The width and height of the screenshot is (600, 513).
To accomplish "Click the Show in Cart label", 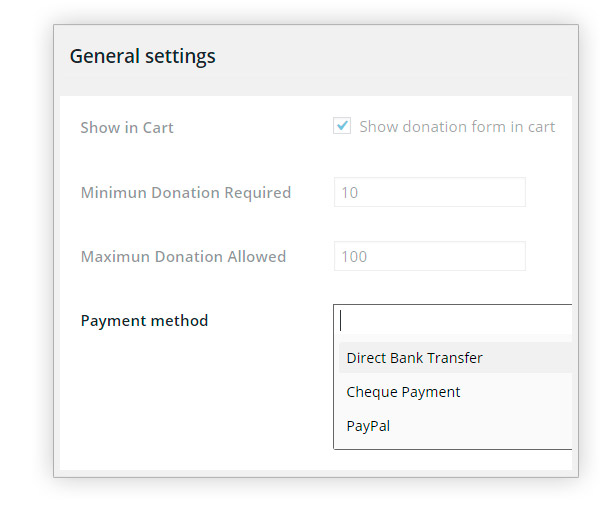I will point(127,127).
